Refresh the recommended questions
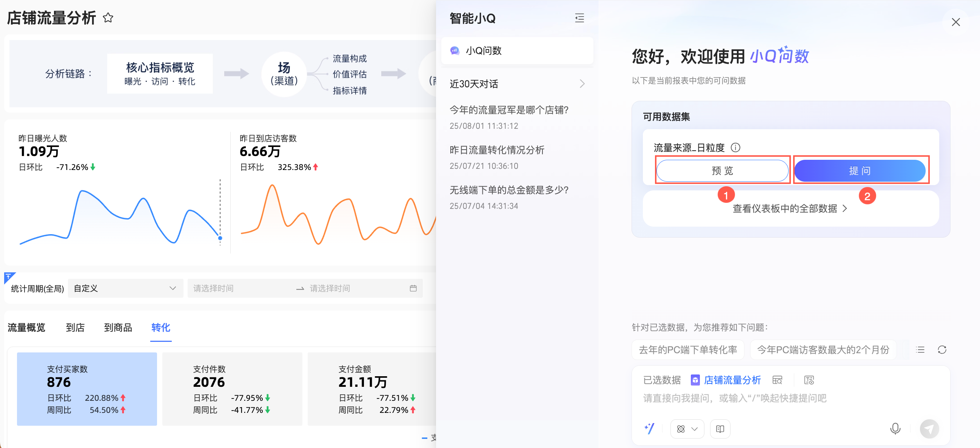 click(941, 349)
